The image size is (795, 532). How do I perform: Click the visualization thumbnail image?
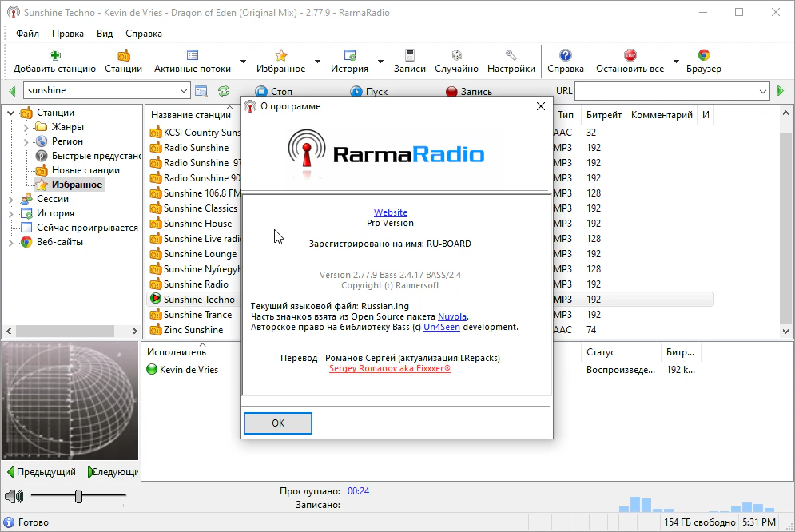coord(70,401)
